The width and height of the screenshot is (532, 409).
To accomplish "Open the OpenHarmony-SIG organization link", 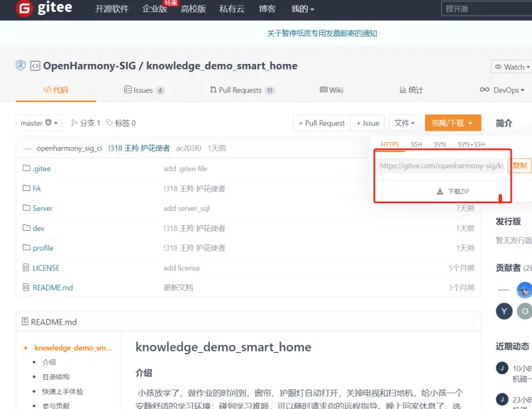I will [89, 65].
